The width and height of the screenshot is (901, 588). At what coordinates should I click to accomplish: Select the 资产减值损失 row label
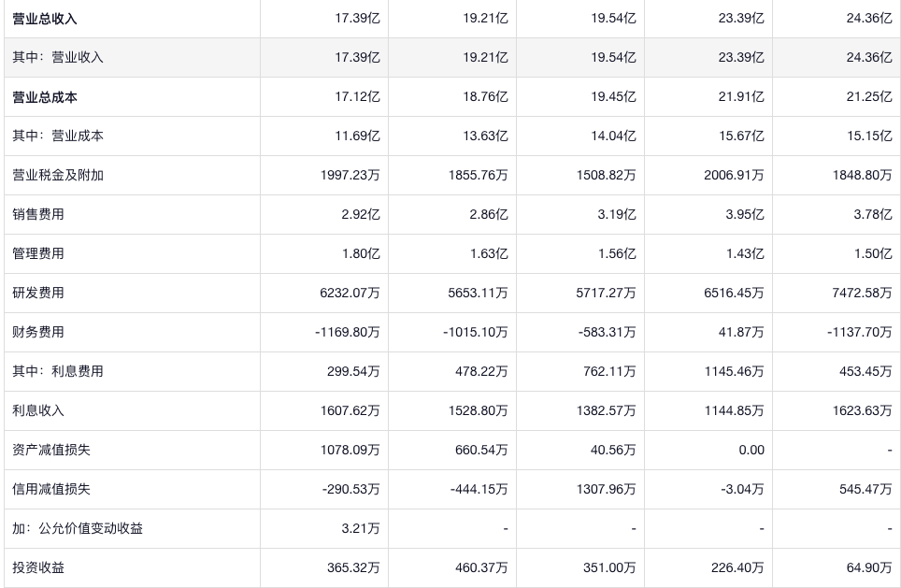(x=51, y=451)
